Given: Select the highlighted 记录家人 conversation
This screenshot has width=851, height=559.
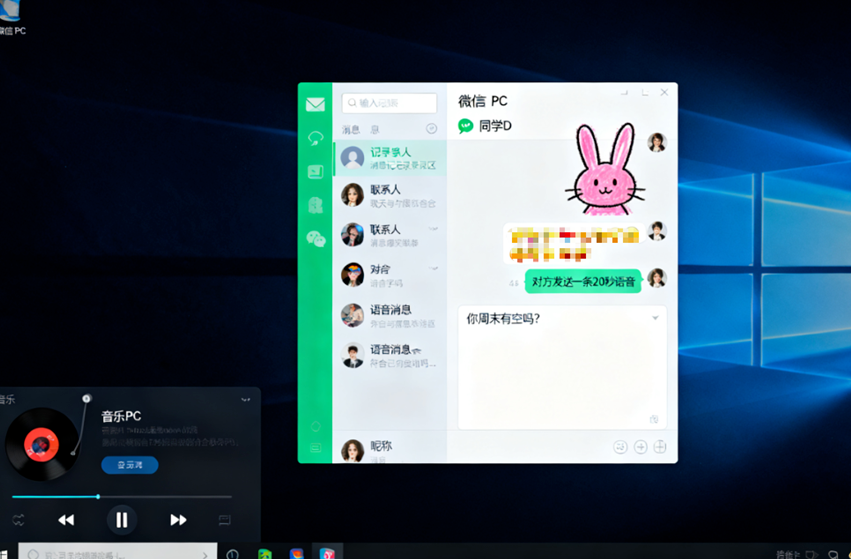Looking at the screenshot, I should [390, 158].
